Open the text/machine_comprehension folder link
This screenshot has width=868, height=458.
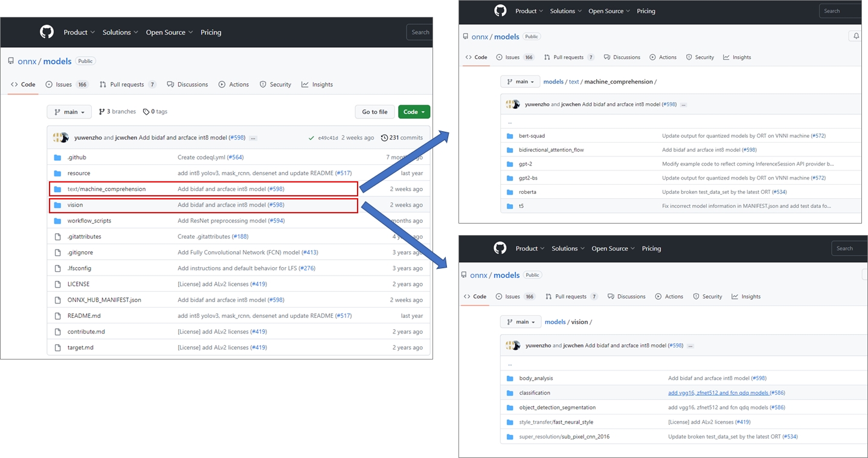(106, 189)
